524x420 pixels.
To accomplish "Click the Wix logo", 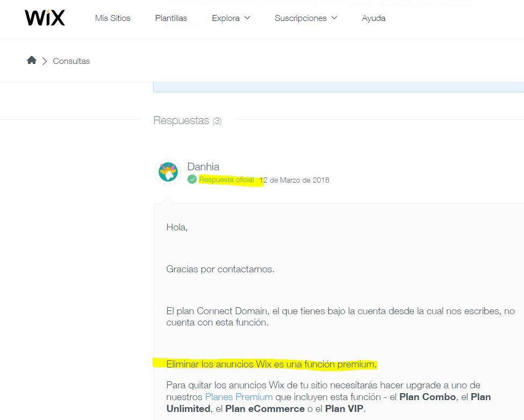I will pyautogui.click(x=45, y=17).
